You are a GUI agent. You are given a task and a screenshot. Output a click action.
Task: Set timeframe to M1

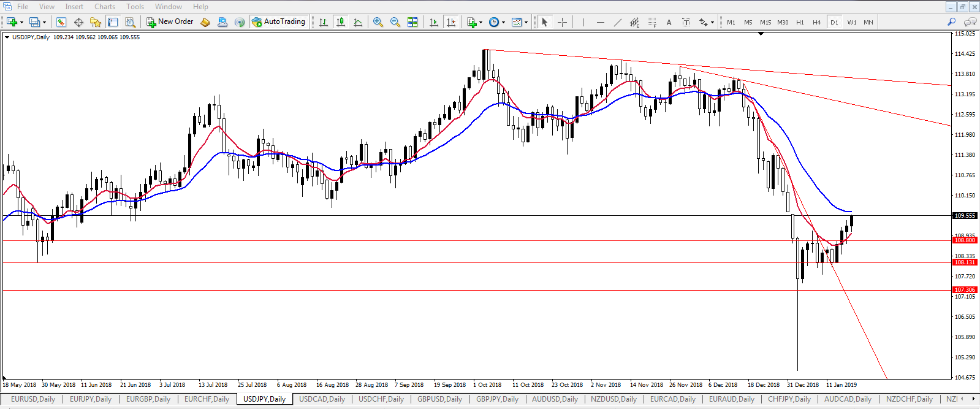coord(731,22)
